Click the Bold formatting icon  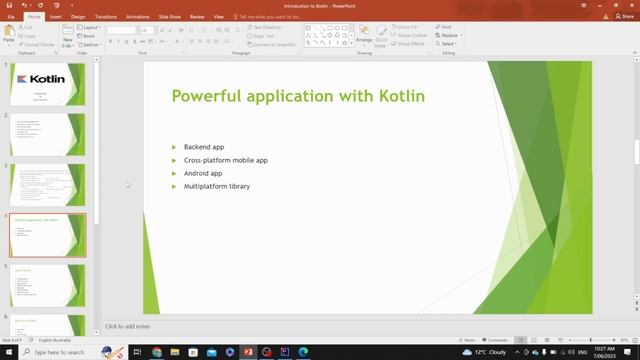110,42
